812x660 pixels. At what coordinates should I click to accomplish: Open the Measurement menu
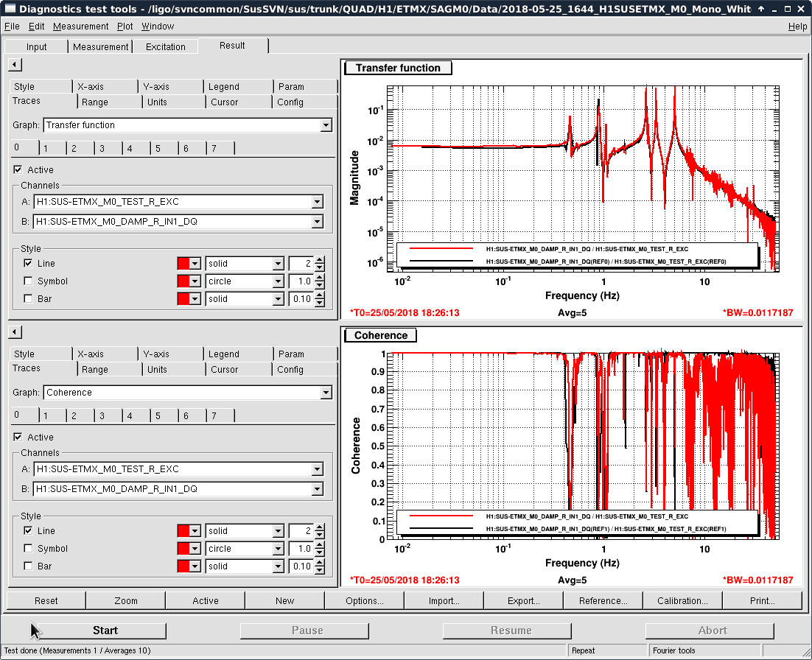tap(80, 27)
